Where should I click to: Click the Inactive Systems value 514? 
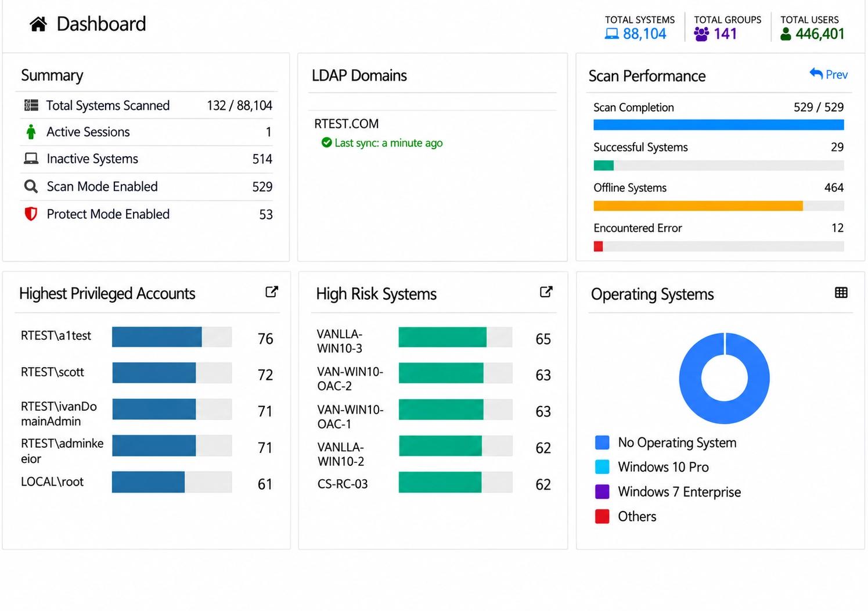pos(262,159)
